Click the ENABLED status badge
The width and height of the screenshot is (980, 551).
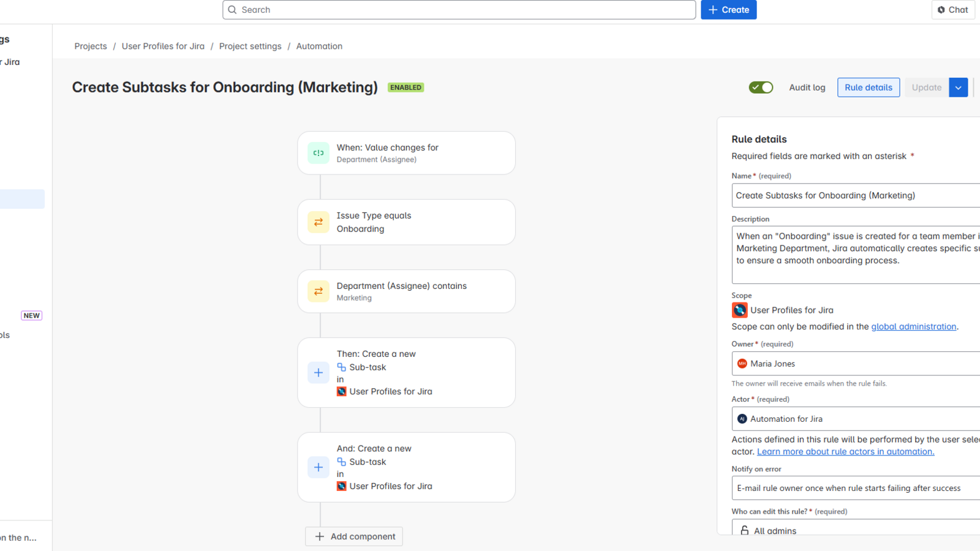pyautogui.click(x=405, y=88)
